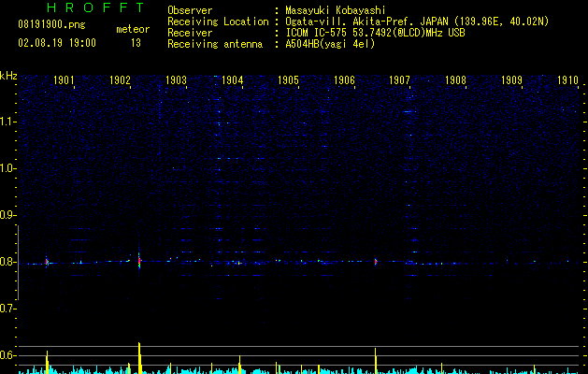588x374 pixels.
Task: Click the 1906 time marker
Action: click(344, 79)
